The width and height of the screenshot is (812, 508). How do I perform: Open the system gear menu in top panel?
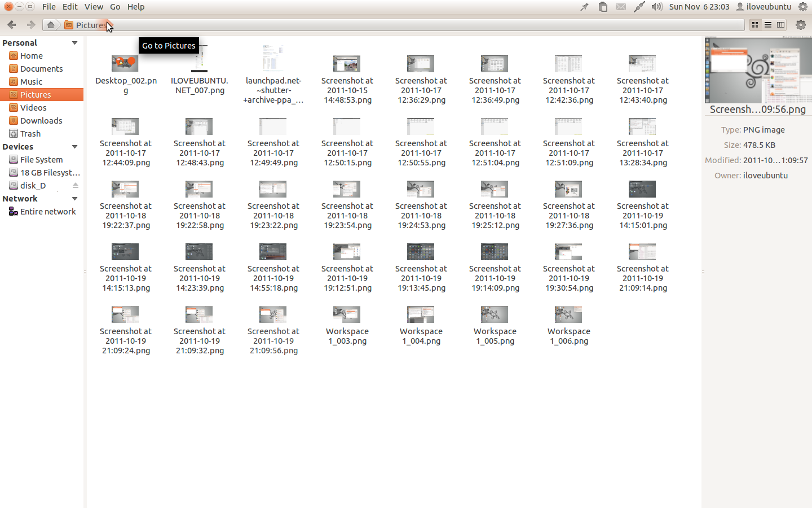pyautogui.click(x=803, y=7)
